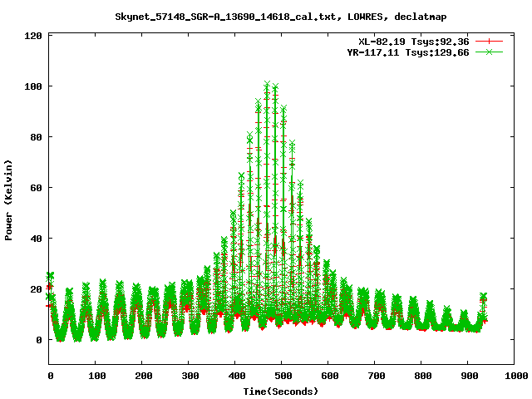
Task: Click the 500 tick label on x-axis
Action: point(281,376)
